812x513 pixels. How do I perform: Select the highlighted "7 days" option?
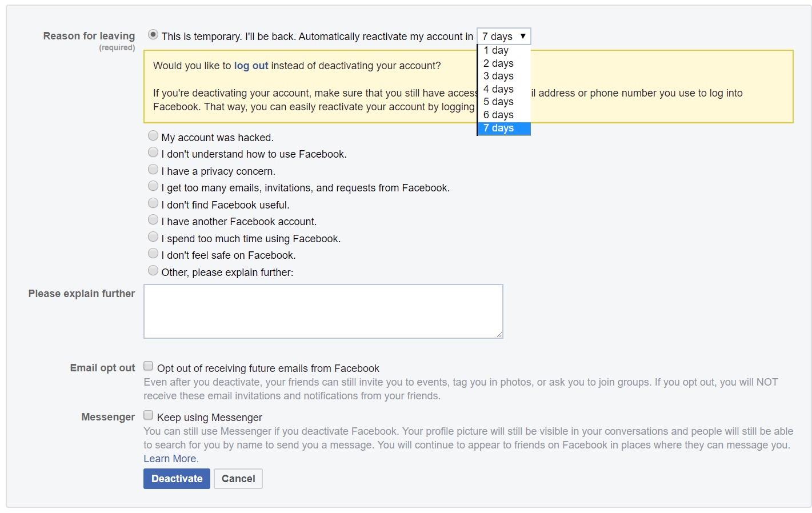click(498, 128)
